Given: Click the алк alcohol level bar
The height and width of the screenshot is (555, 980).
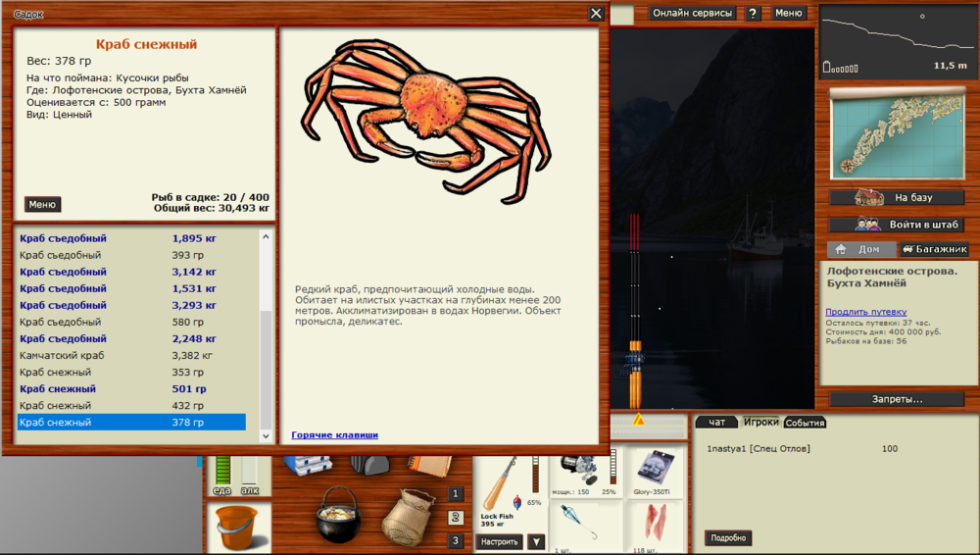Looking at the screenshot, I should pyautogui.click(x=249, y=471).
